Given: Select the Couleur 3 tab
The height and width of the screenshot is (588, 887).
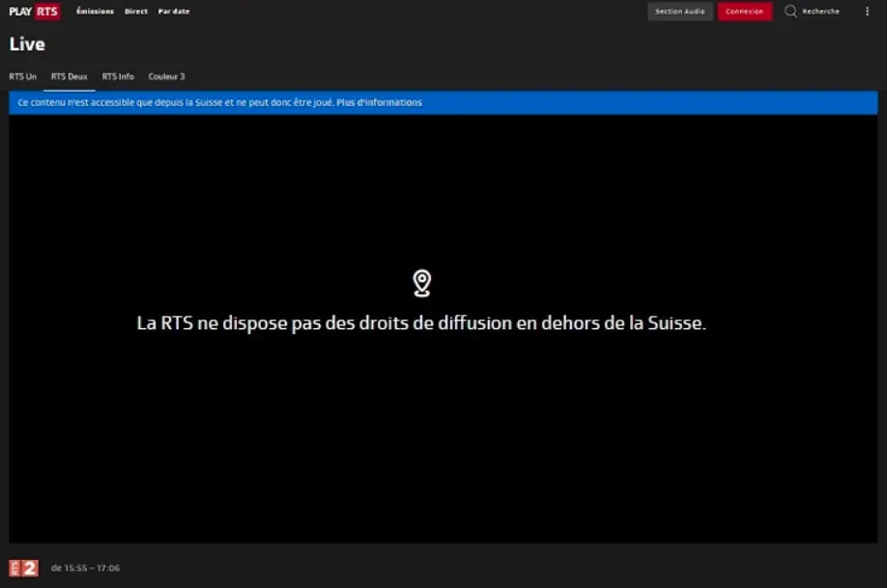Looking at the screenshot, I should (166, 76).
